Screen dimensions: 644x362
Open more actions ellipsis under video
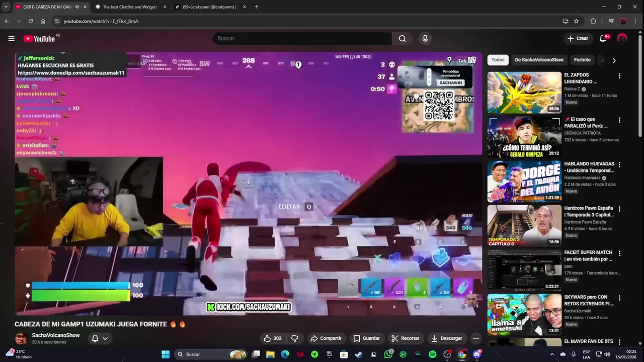(x=476, y=338)
